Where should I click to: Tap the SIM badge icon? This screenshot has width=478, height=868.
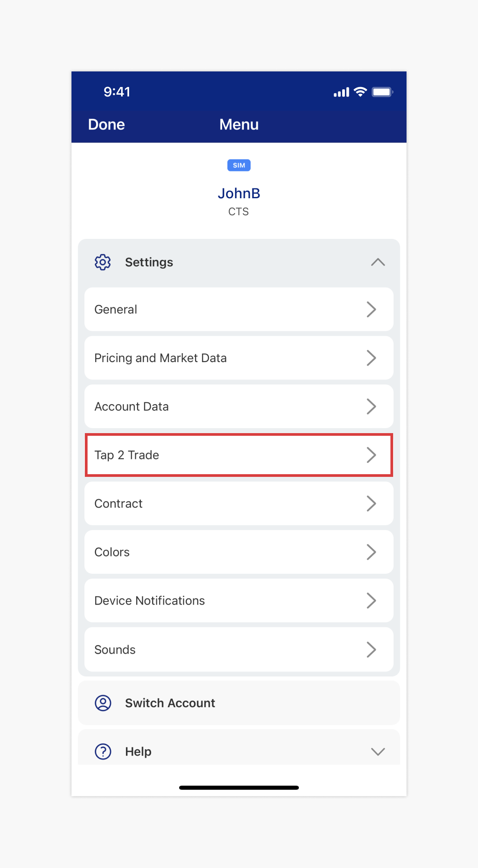pyautogui.click(x=239, y=165)
